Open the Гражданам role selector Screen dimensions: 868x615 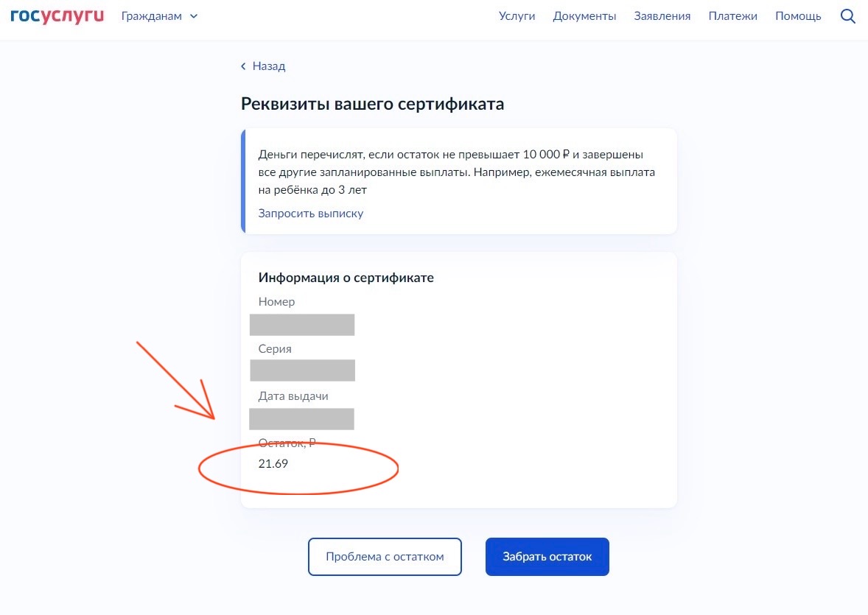coord(159,16)
